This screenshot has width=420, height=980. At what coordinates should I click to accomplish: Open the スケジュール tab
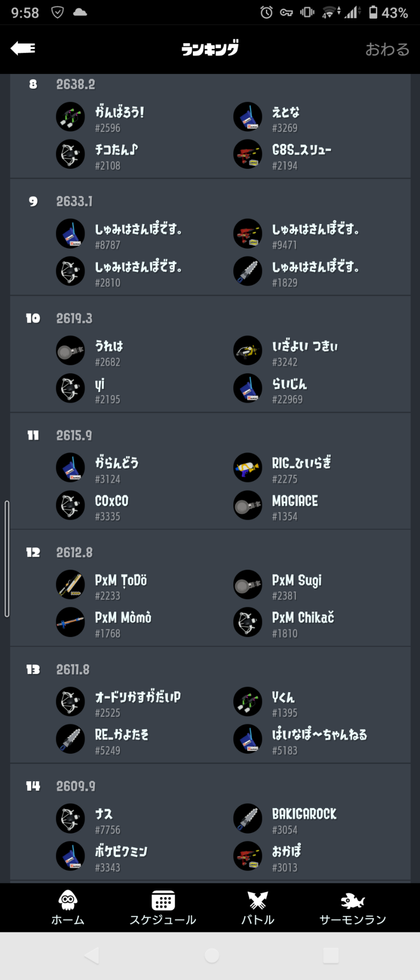coord(163,908)
